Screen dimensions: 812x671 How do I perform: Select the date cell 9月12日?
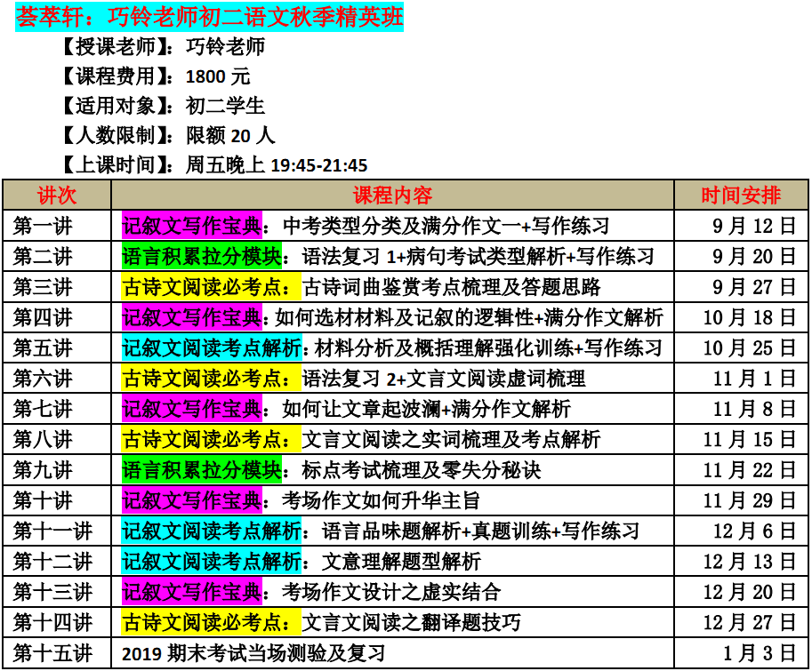pyautogui.click(x=753, y=226)
